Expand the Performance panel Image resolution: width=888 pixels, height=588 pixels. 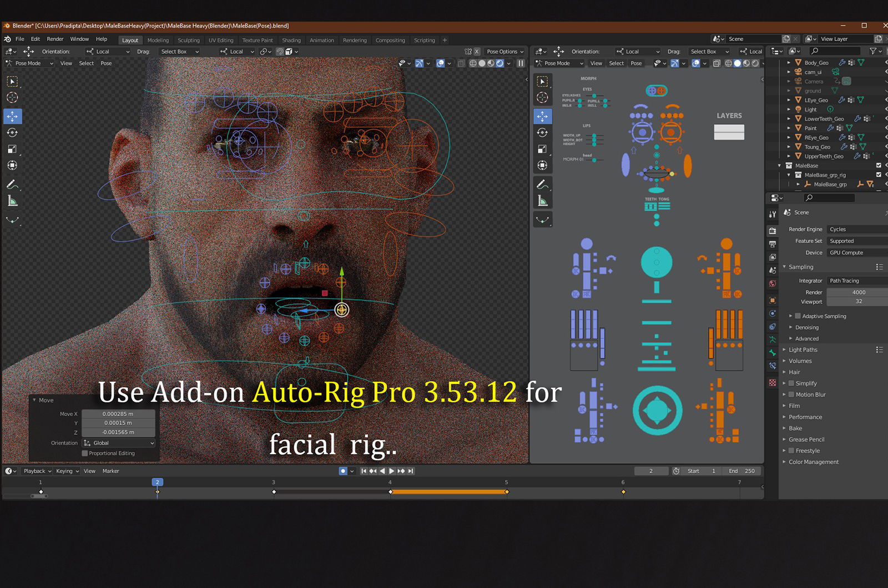(805, 417)
